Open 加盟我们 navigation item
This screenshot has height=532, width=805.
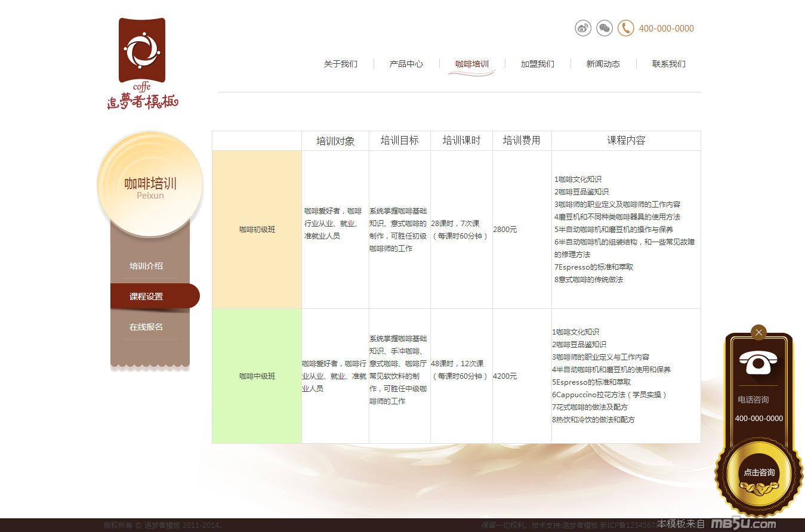coord(538,64)
